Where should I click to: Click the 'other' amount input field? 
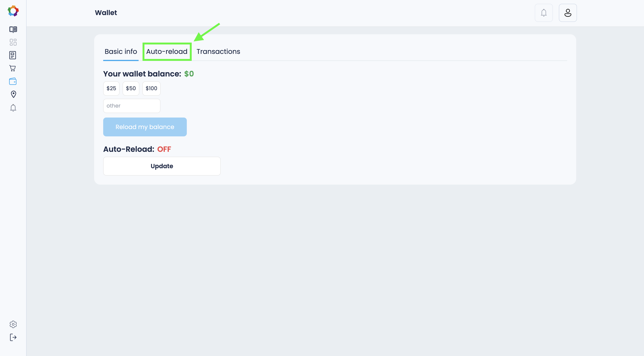pos(131,106)
